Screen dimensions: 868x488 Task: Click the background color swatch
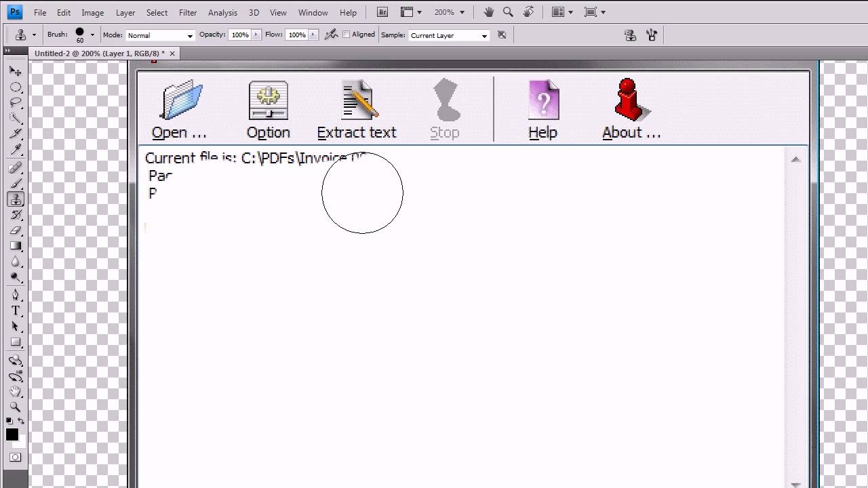22,442
